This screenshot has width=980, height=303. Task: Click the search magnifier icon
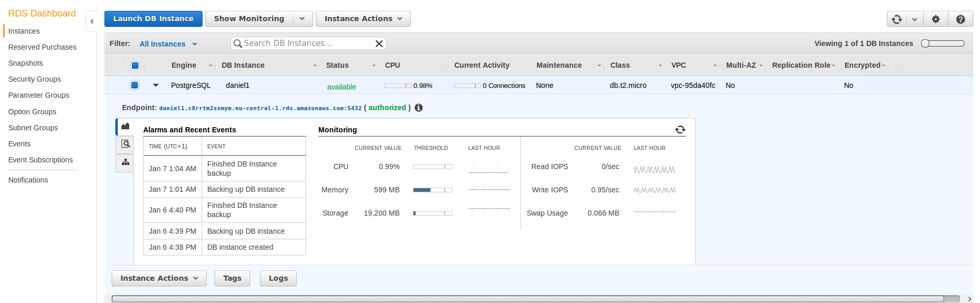point(238,43)
